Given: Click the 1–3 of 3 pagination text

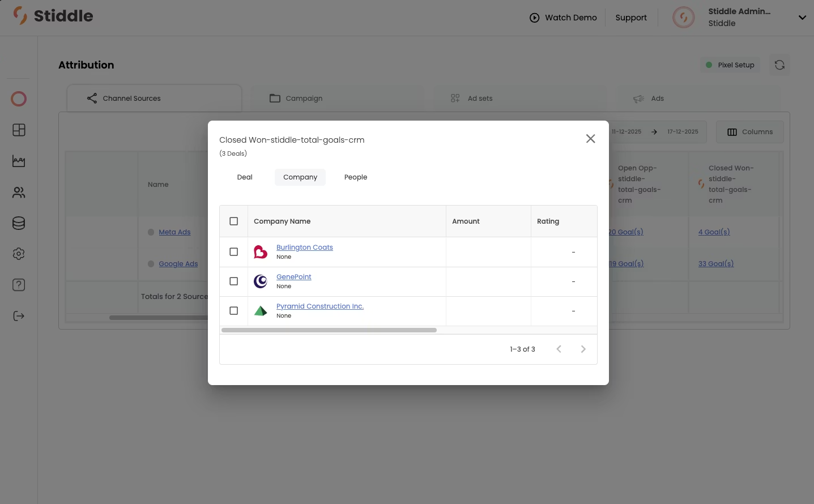Looking at the screenshot, I should [522, 349].
